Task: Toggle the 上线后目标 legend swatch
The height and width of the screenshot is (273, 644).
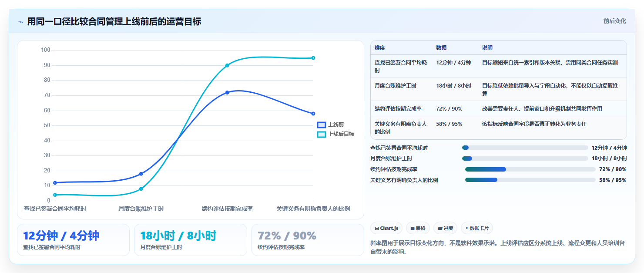Action: pos(321,134)
